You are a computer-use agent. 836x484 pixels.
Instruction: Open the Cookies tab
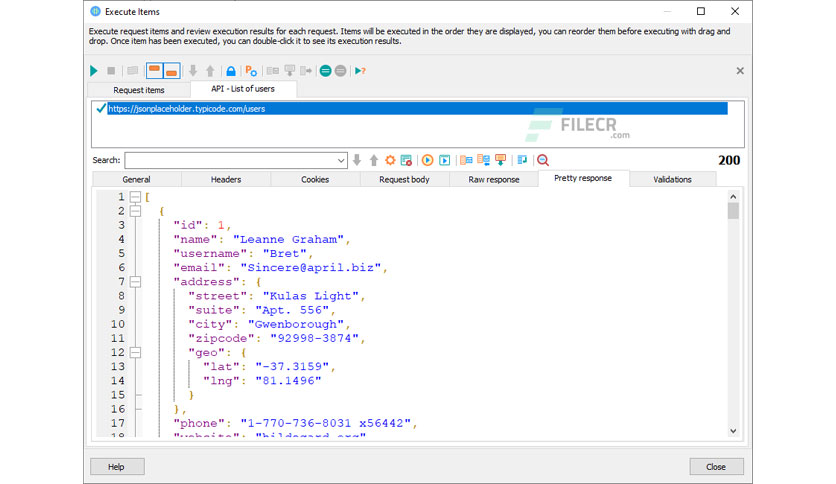coord(315,180)
